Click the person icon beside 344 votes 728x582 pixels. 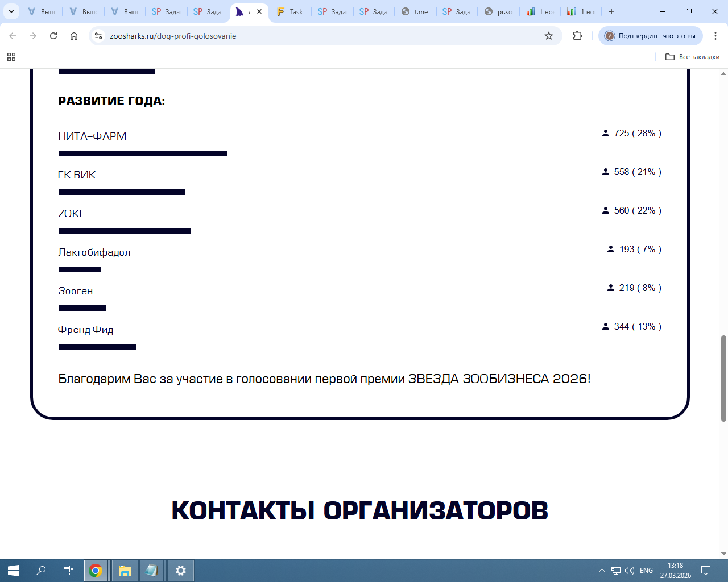point(606,326)
